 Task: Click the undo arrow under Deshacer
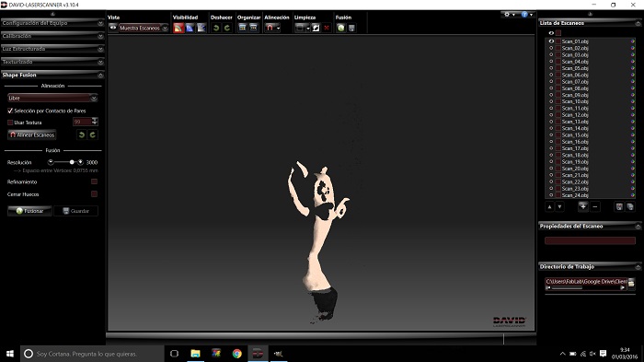pyautogui.click(x=216, y=28)
